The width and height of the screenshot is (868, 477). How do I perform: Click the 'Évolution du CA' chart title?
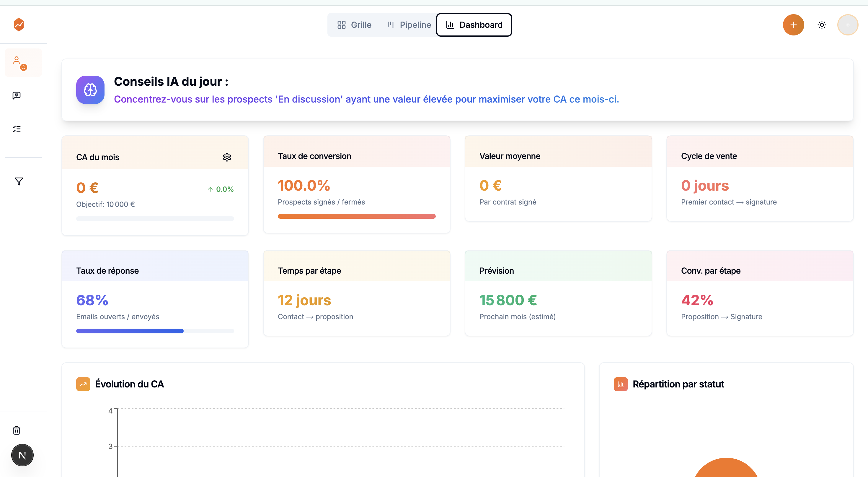[x=129, y=384]
